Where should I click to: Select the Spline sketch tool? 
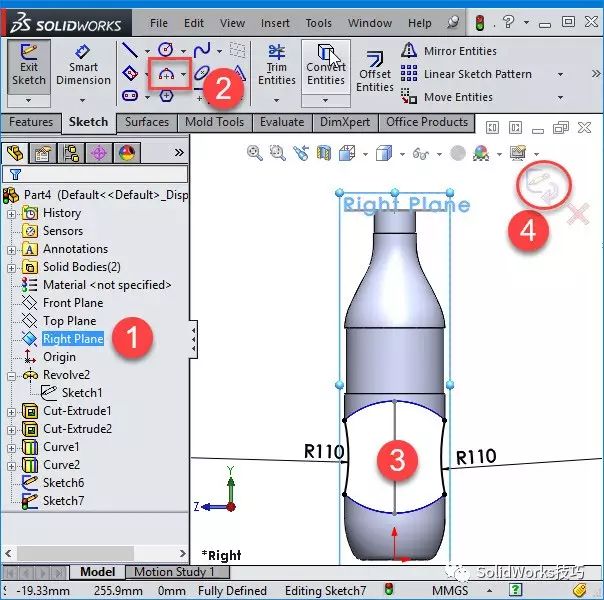(202, 50)
